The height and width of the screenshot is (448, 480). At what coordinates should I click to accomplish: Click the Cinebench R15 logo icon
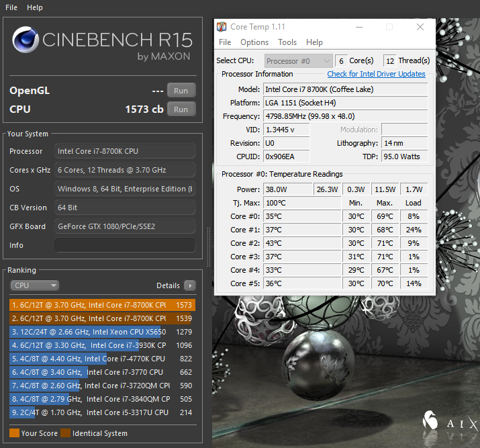point(26,40)
